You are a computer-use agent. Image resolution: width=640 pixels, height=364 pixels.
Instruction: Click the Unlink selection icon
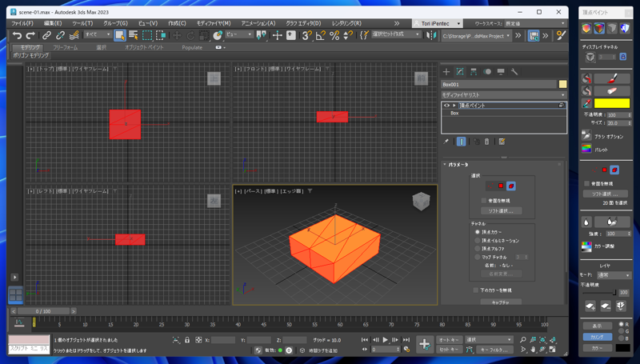pyautogui.click(x=60, y=35)
